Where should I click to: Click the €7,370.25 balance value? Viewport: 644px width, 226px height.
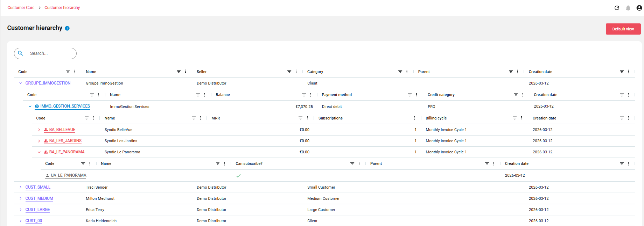[304, 107]
